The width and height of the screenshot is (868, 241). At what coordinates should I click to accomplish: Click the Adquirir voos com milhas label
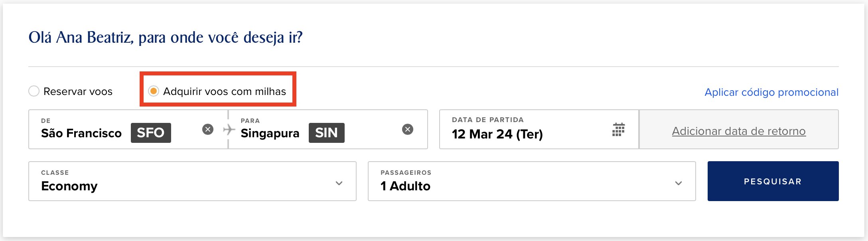tap(225, 91)
